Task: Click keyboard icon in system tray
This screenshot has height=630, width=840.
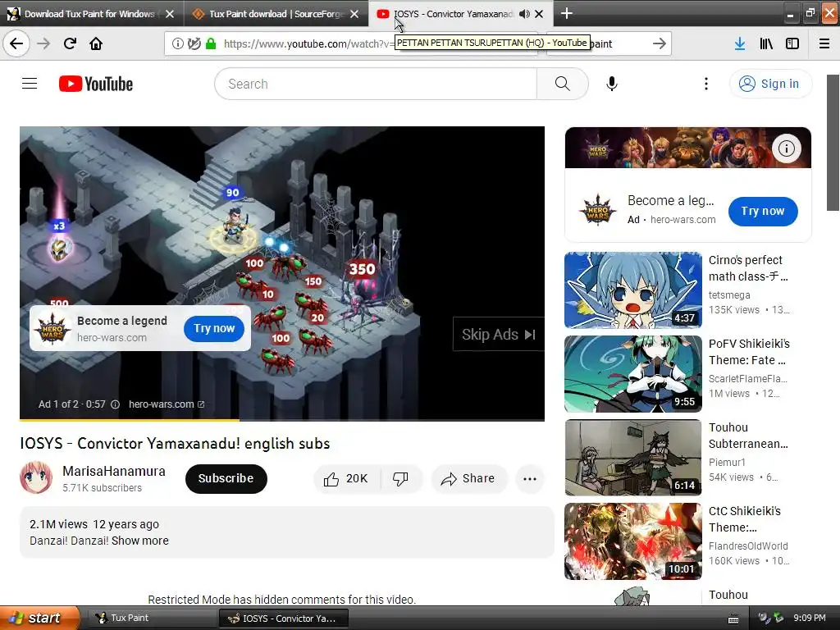Action: pos(733,619)
